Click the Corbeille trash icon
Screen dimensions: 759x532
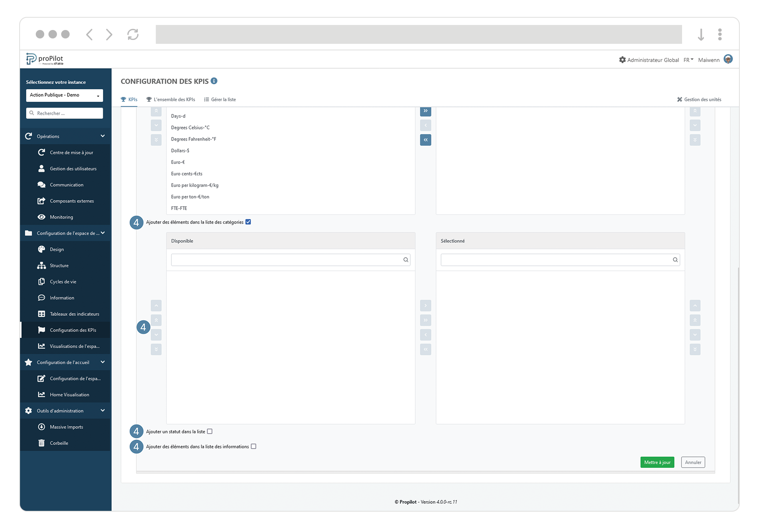(x=41, y=443)
